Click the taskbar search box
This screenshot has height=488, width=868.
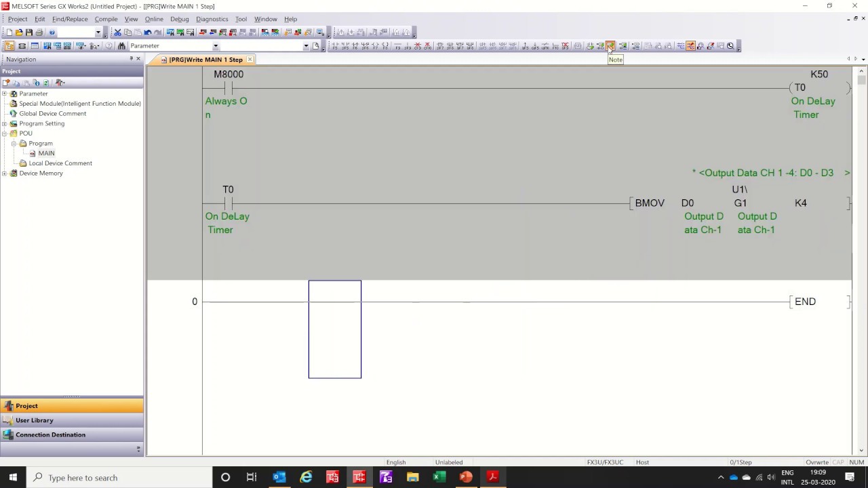coord(119,477)
